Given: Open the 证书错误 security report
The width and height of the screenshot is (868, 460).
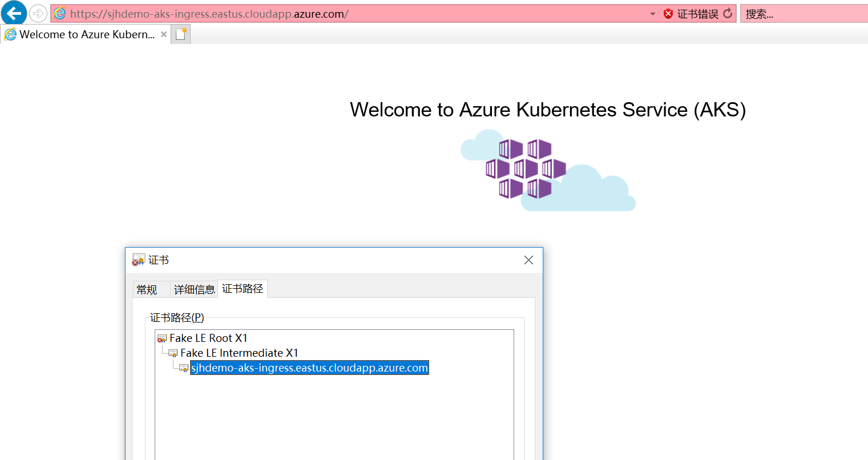Looking at the screenshot, I should coord(697,14).
